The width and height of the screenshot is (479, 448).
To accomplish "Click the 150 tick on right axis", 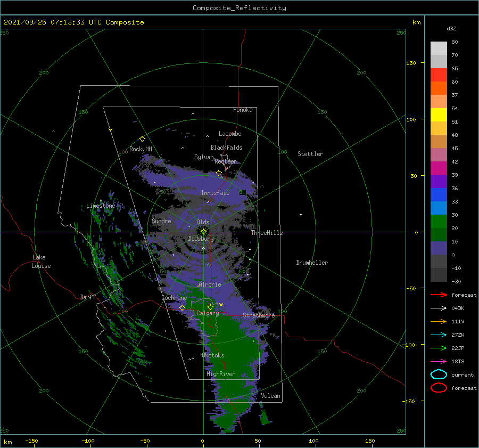I will coord(411,63).
